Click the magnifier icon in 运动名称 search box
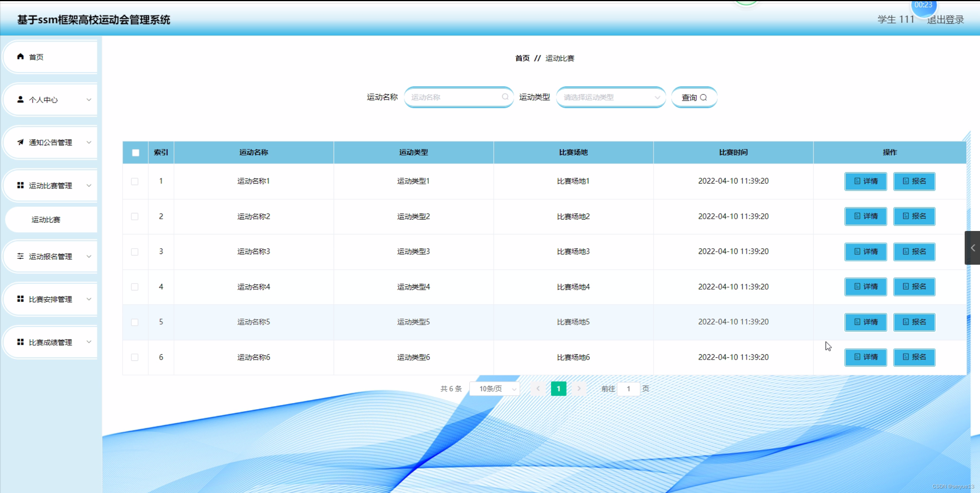Image resolution: width=980 pixels, height=493 pixels. (x=505, y=97)
